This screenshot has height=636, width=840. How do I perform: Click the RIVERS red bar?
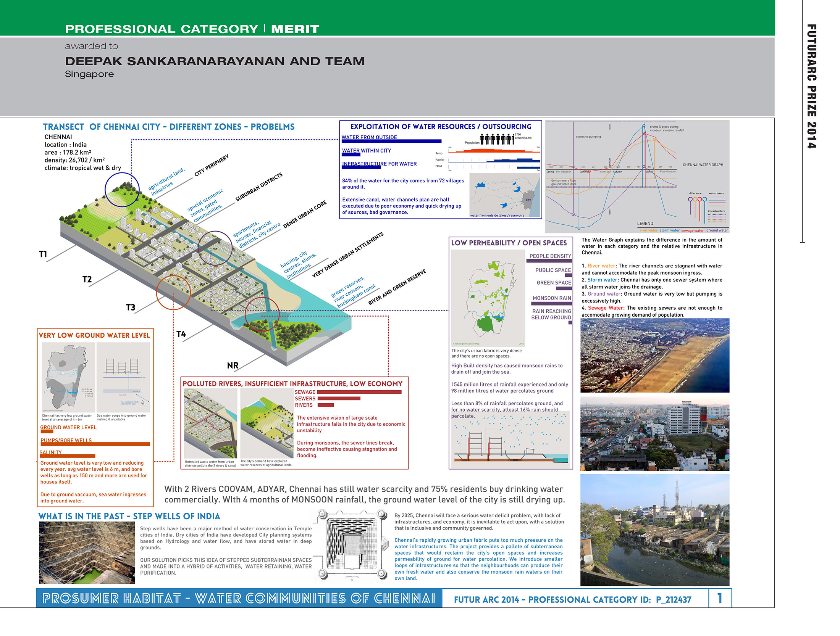click(x=325, y=405)
